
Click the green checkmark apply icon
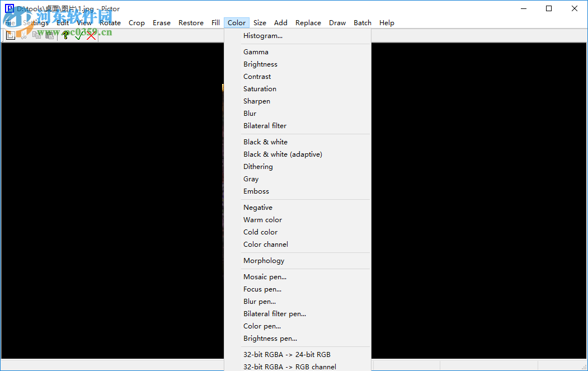click(78, 36)
